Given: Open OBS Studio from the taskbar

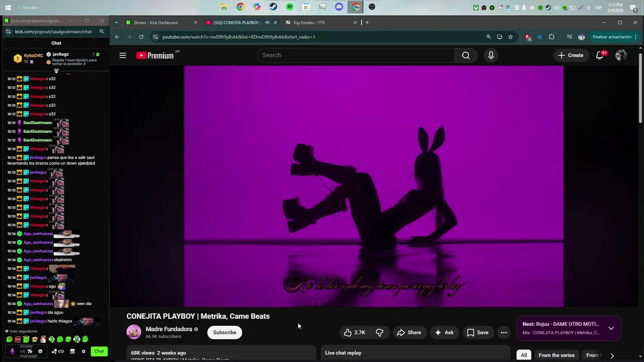Looking at the screenshot, I should [x=372, y=7].
